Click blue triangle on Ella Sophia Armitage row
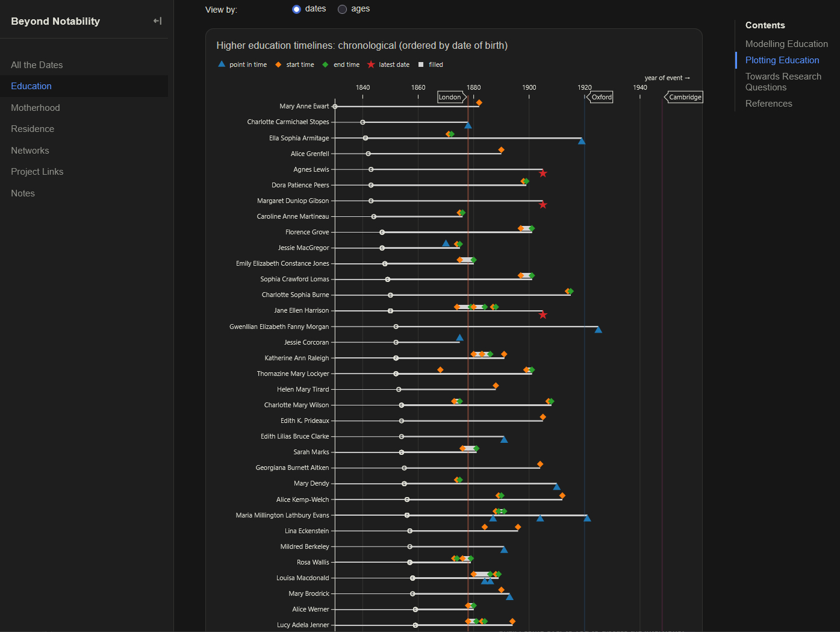This screenshot has width=840, height=632. point(581,141)
